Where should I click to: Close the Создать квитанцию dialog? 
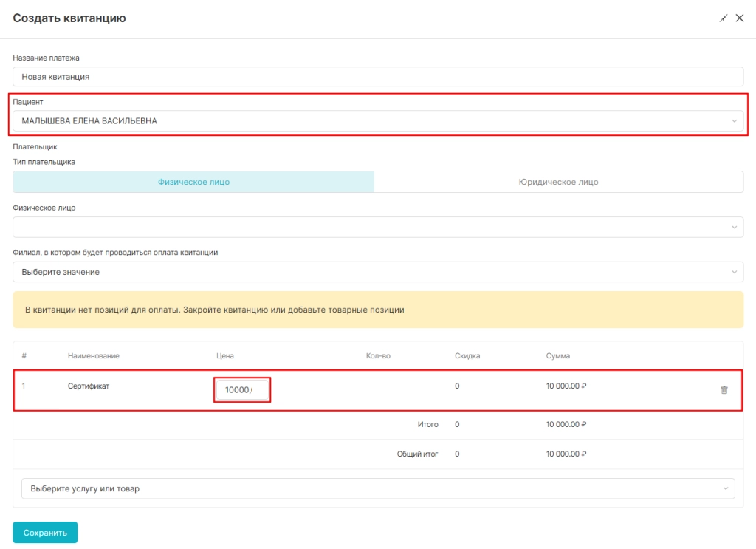coord(740,18)
